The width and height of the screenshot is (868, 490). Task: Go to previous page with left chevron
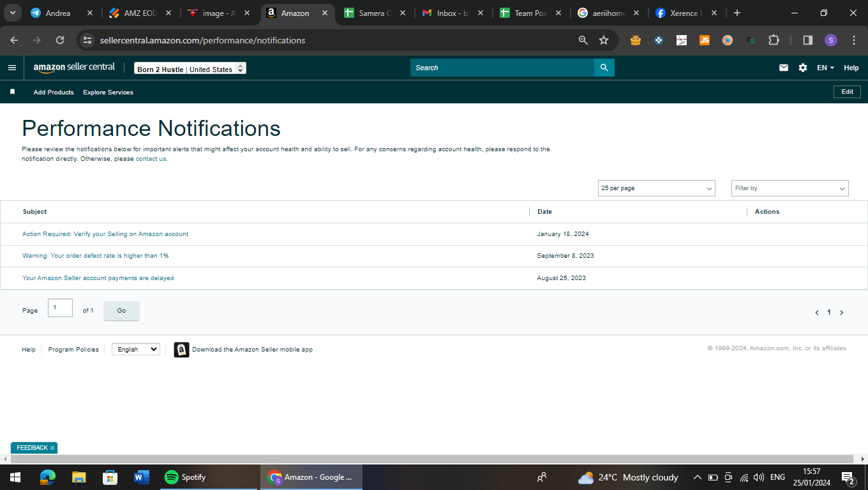point(817,313)
